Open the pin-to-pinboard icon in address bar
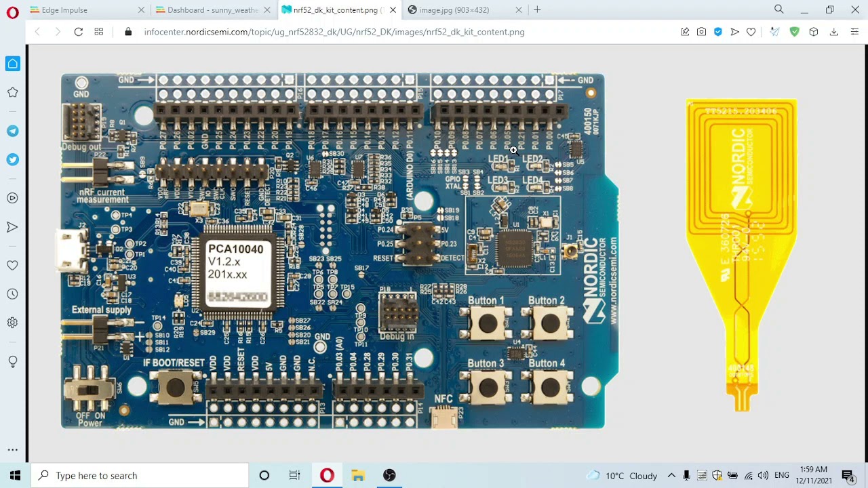The width and height of the screenshot is (868, 488). point(685,32)
